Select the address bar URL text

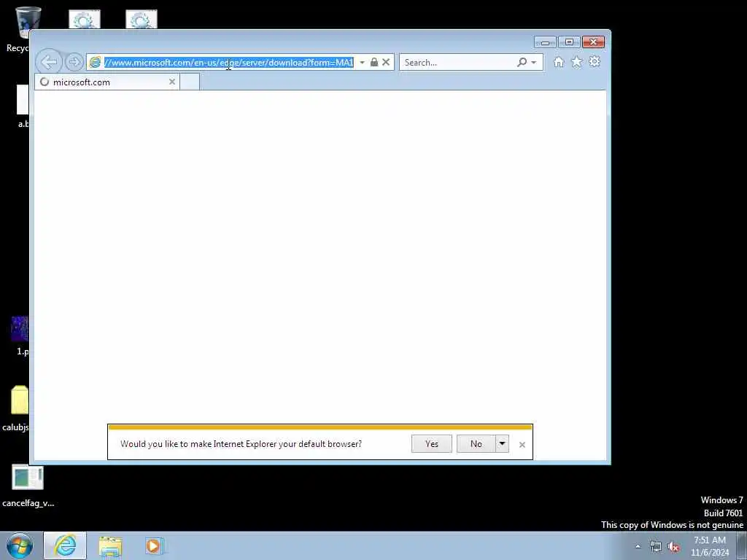(x=228, y=63)
